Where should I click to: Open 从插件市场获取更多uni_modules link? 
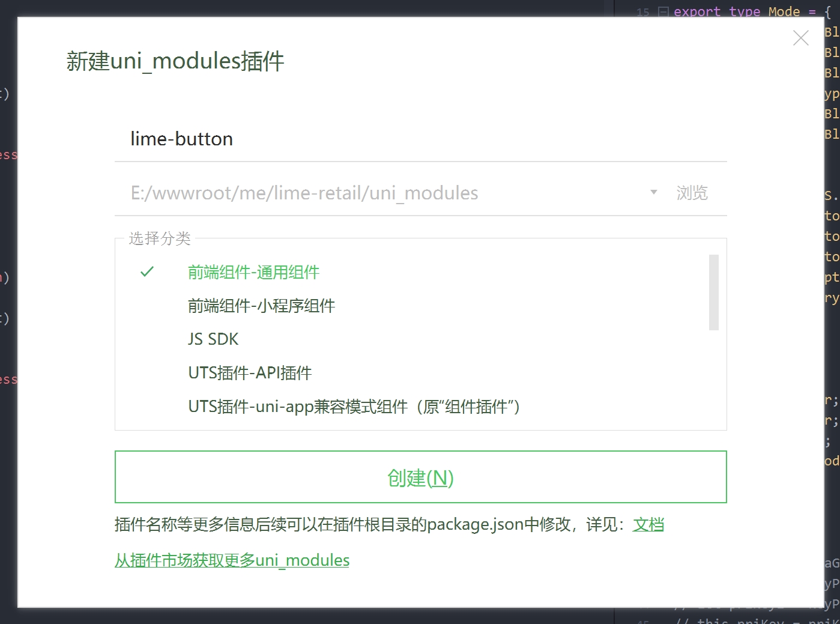point(232,560)
